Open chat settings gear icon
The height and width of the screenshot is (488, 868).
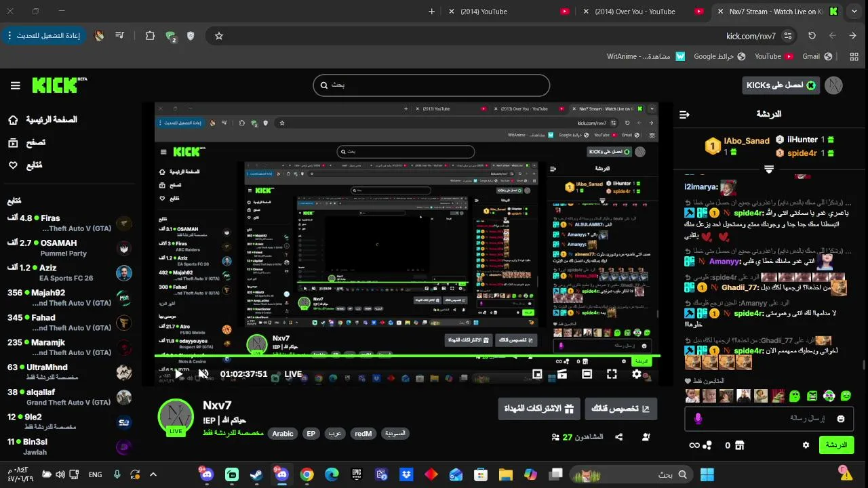[806, 445]
